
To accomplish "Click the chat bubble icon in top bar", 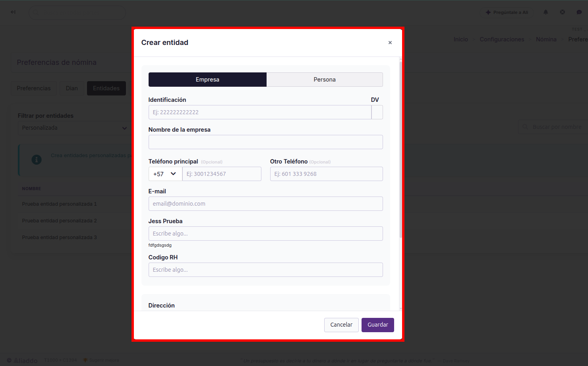I will 579,12.
